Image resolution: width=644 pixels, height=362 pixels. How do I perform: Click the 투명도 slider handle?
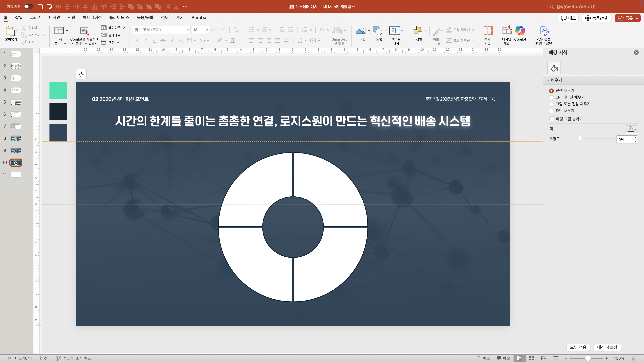pos(580,139)
